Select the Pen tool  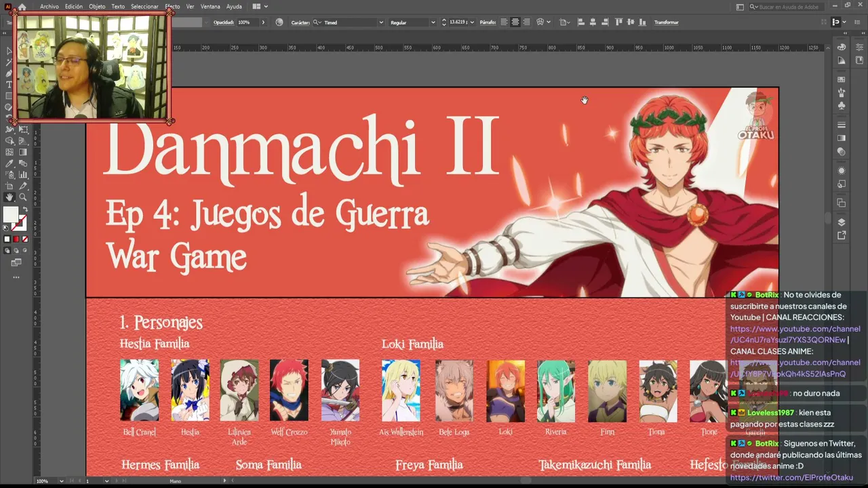click(x=9, y=73)
